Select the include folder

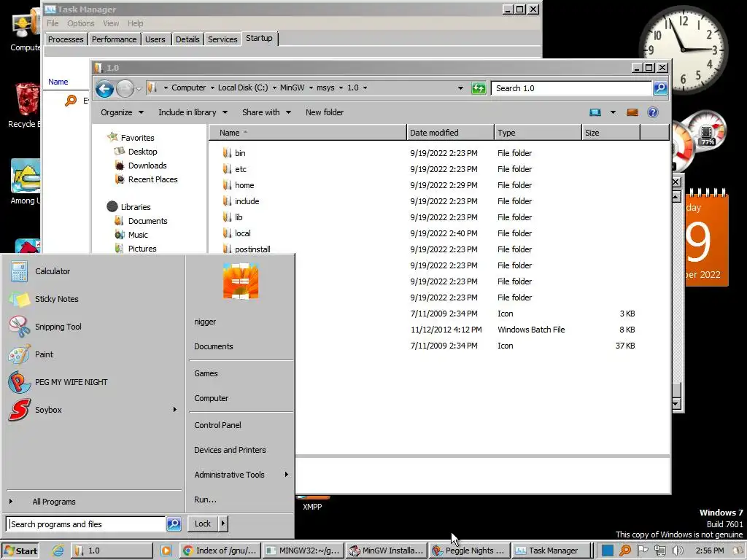[x=247, y=201]
